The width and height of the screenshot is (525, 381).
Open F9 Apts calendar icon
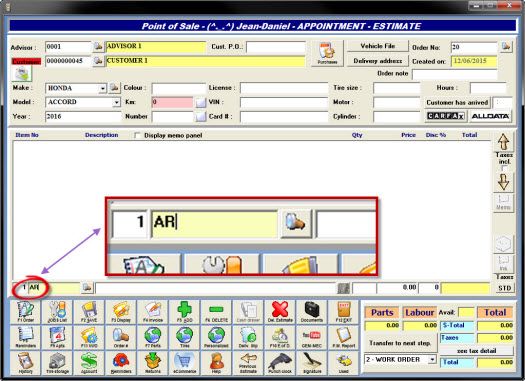click(57, 337)
